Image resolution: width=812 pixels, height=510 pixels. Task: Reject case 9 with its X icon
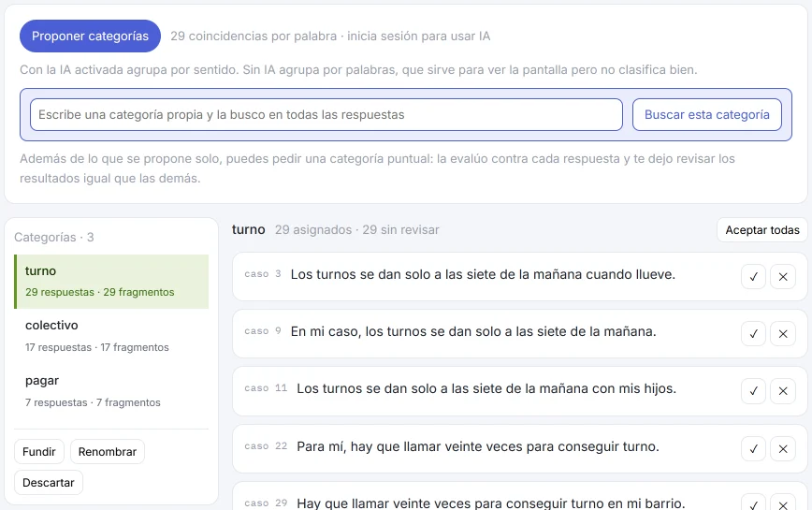coord(783,333)
